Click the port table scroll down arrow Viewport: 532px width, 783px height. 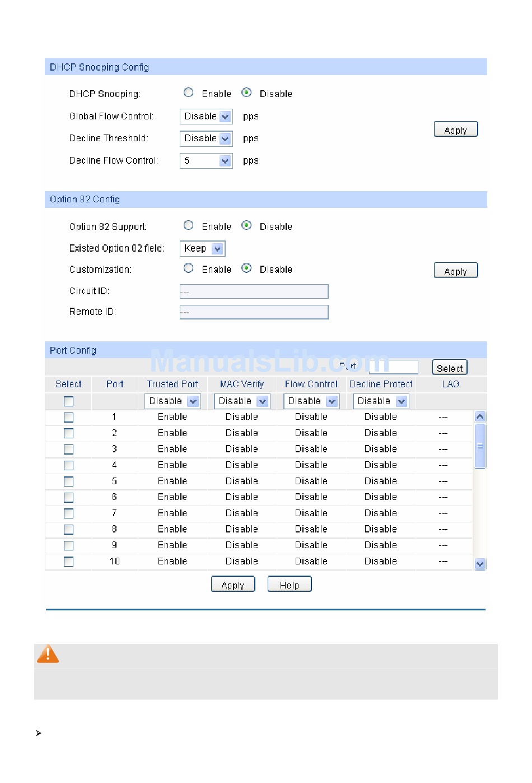(480, 564)
